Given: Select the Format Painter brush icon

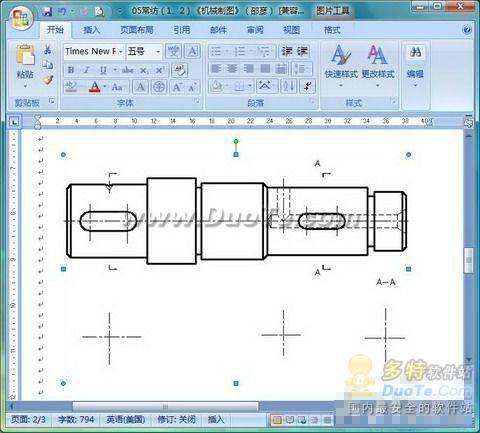Looking at the screenshot, I should pyautogui.click(x=48, y=80).
